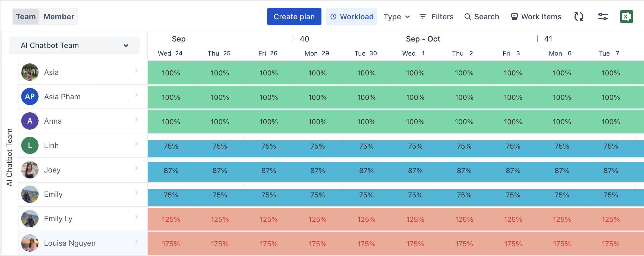Open the settings sliders icon
Image resolution: width=644 pixels, height=256 pixels.
coord(602,17)
